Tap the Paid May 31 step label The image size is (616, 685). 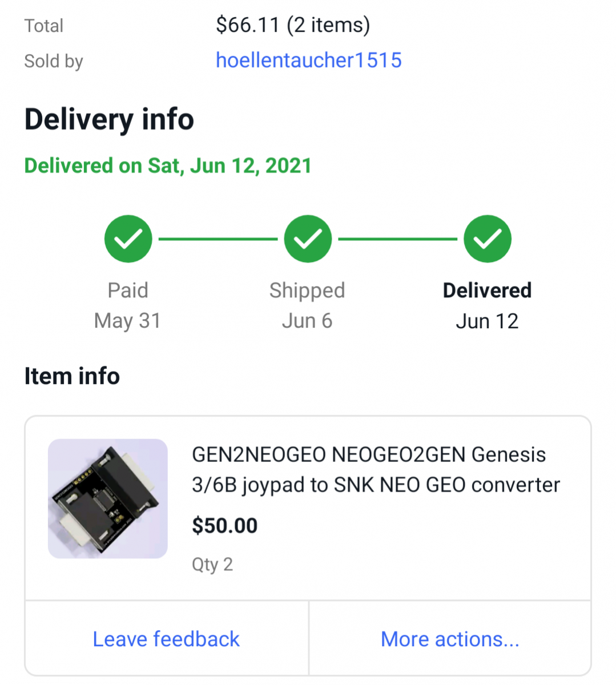click(x=127, y=305)
